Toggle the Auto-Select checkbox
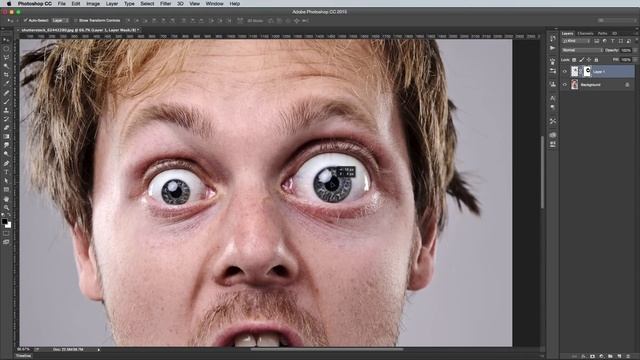Viewport: 640px width, 360px height. (26, 20)
